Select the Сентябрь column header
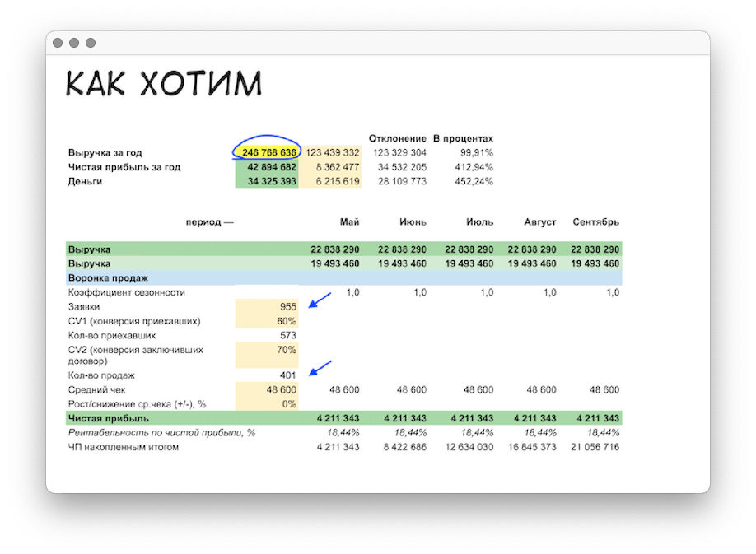The image size is (756, 554). tap(595, 222)
